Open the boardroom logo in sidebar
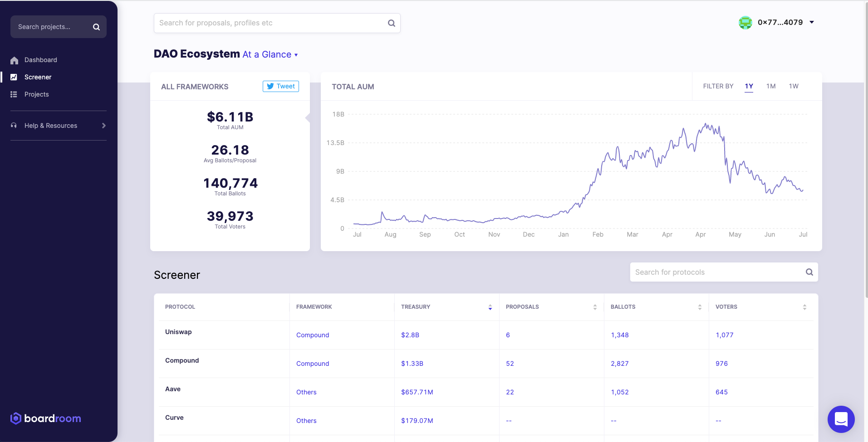The width and height of the screenshot is (868, 442). coord(46,418)
